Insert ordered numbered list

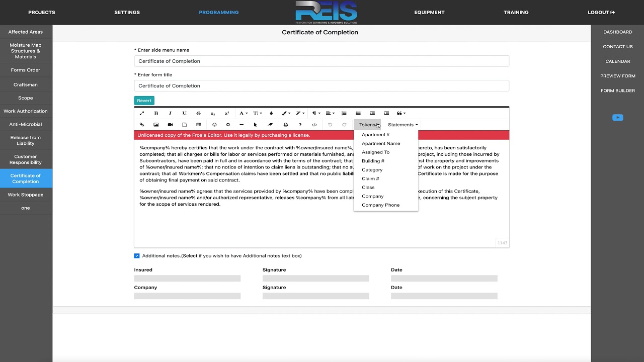[344, 113]
